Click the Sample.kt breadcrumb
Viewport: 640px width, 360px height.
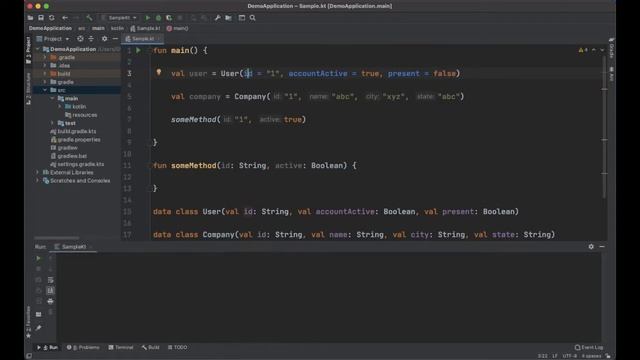coord(145,29)
